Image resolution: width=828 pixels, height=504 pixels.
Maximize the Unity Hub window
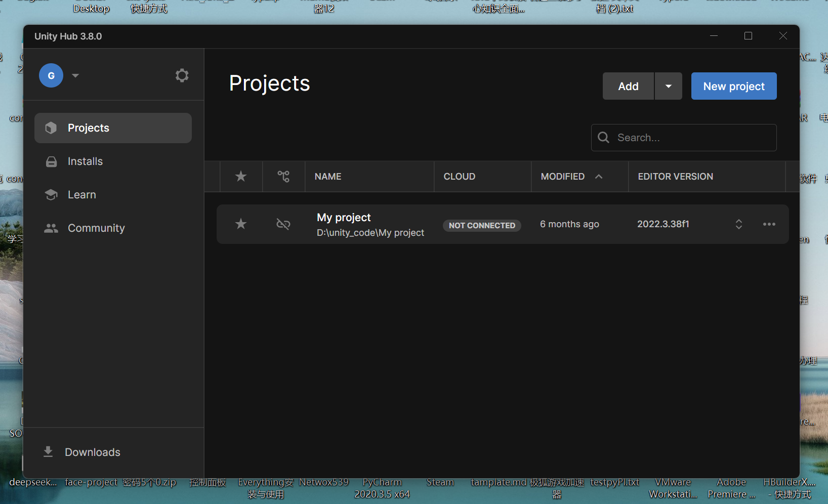748,36
